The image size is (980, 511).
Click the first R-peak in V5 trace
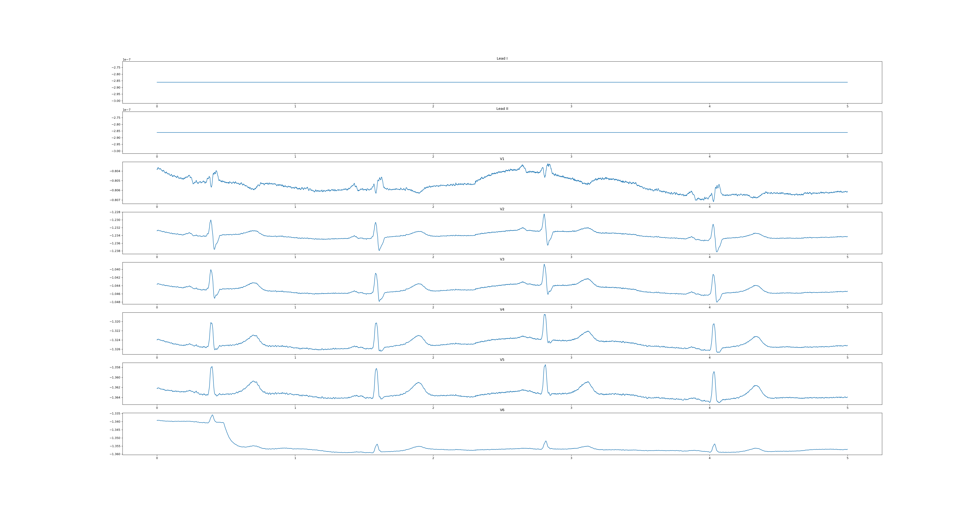click(x=212, y=367)
